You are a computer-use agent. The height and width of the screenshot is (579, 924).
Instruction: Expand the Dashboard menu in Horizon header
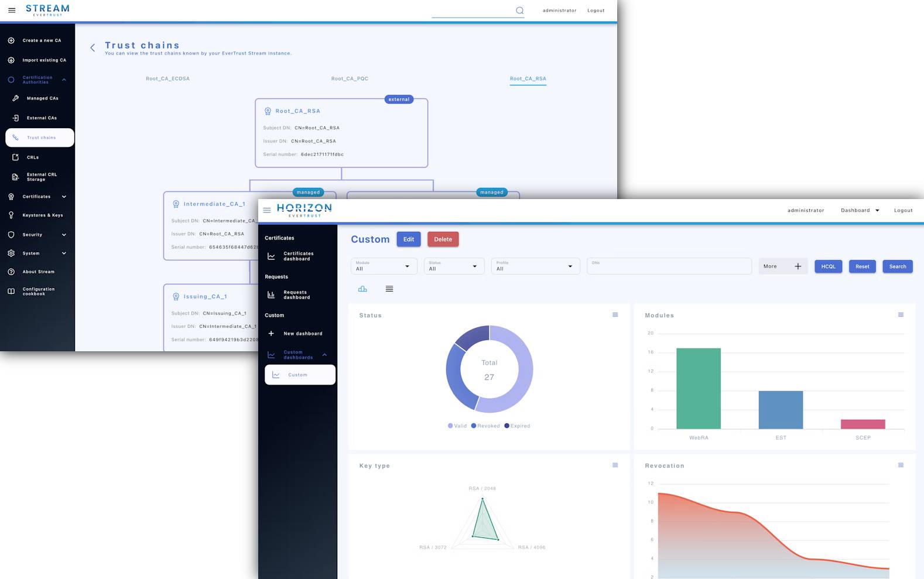[x=860, y=210]
